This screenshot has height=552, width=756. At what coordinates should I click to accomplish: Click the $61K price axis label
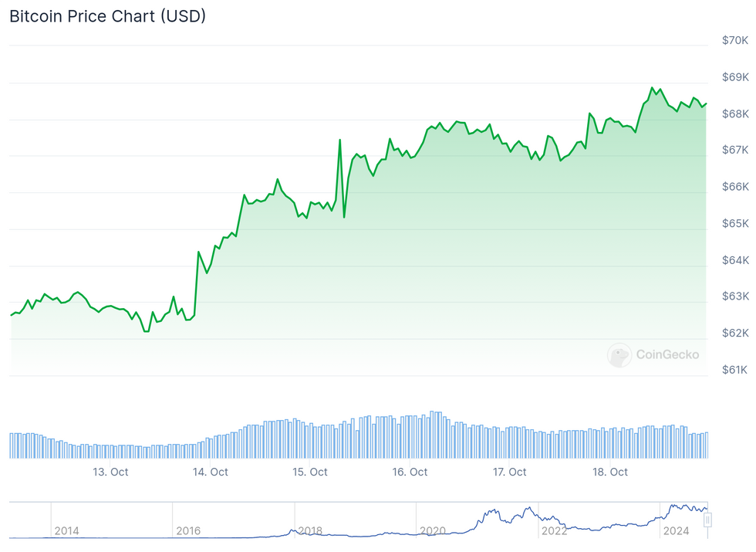[735, 370]
